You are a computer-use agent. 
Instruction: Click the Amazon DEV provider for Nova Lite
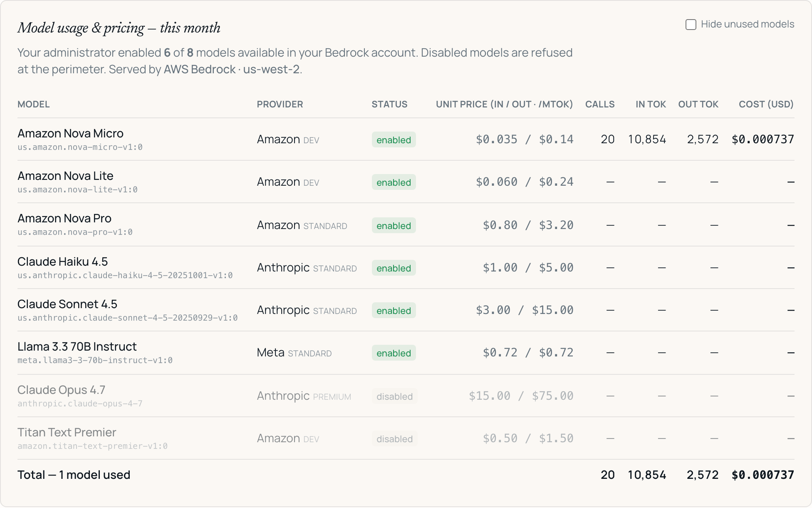coord(288,182)
